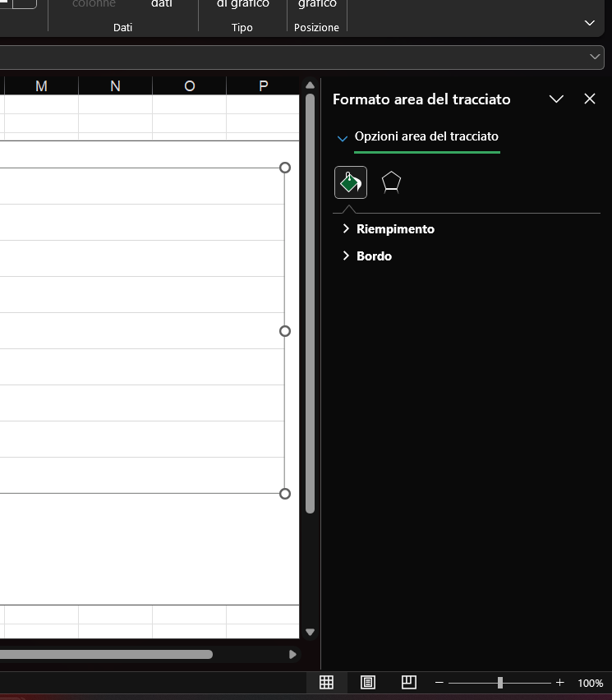Image resolution: width=612 pixels, height=700 pixels.
Task: Open the Fill & Line (Riempimento e linea) icon
Action: 351,182
